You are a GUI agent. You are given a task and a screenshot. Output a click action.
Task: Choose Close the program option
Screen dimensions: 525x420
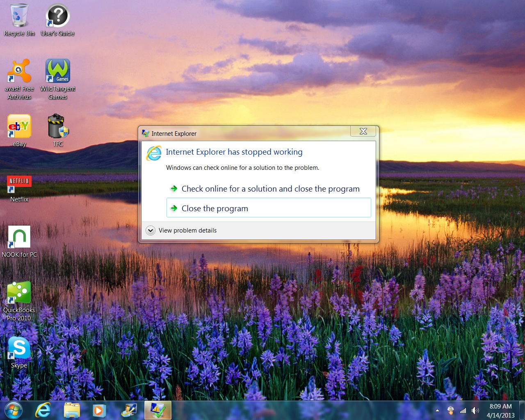click(x=269, y=208)
